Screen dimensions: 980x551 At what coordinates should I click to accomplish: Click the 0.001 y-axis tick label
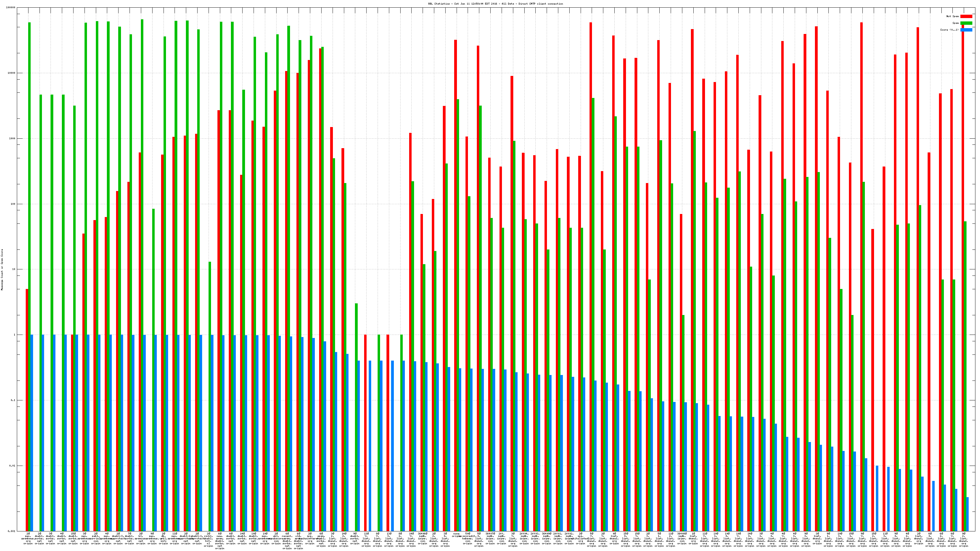tap(12, 531)
